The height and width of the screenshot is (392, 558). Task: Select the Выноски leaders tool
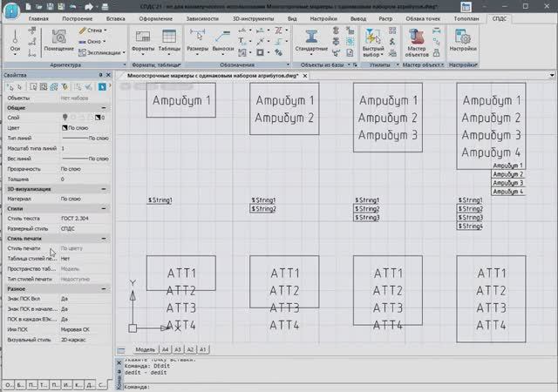click(223, 42)
